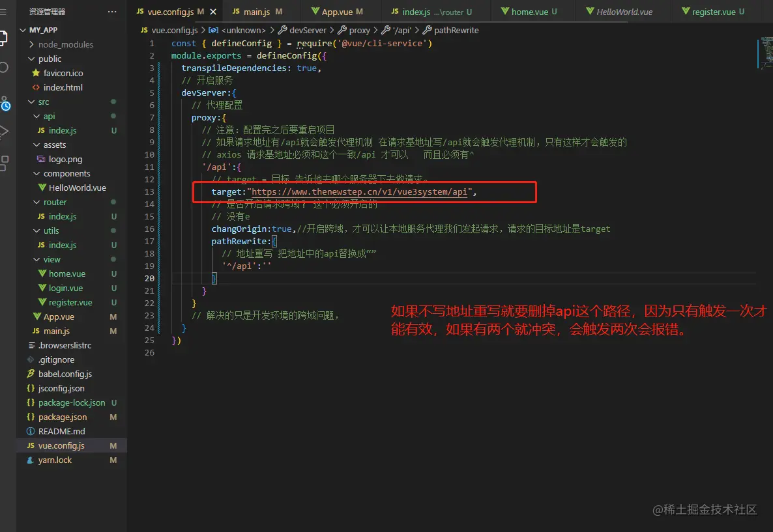Open the Extensions activity bar icon
The height and width of the screenshot is (532, 773).
[4, 163]
